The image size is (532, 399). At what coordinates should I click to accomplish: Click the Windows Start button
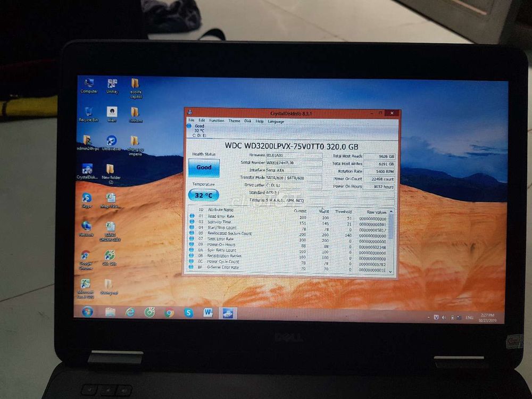[87, 312]
